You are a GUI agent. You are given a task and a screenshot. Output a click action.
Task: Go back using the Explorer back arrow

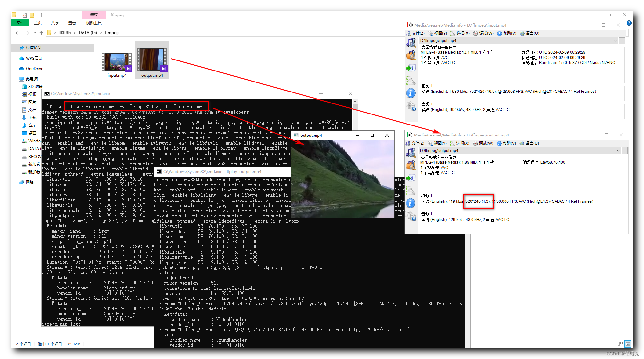pyautogui.click(x=17, y=33)
